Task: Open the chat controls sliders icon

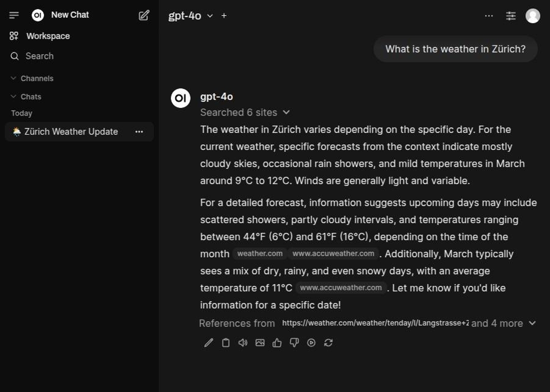Action: click(511, 16)
